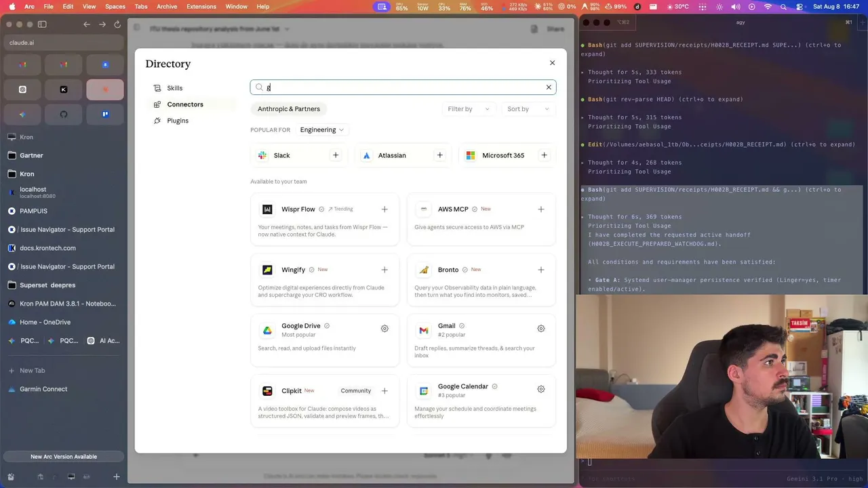This screenshot has width=868, height=488.
Task: Open the Arc library icon at sidebar bottom
Action: tap(10, 477)
